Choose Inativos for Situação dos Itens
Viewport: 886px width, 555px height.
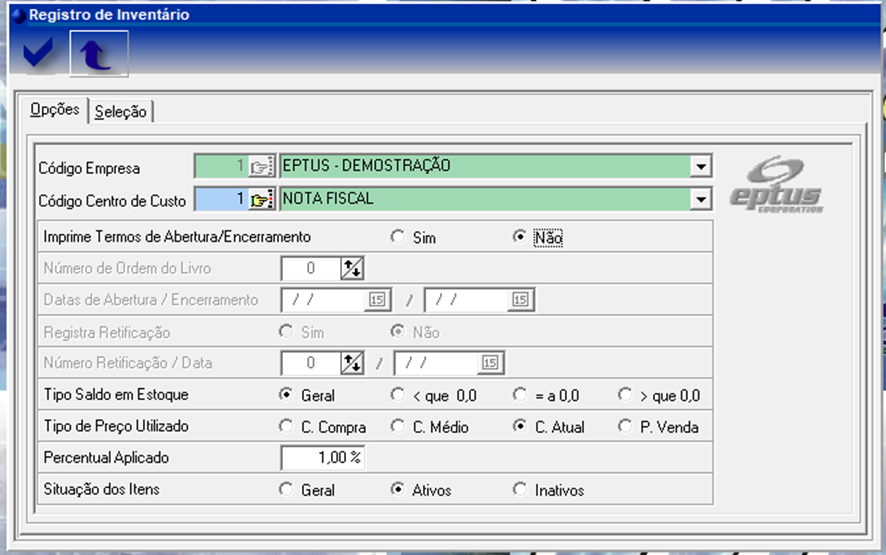[519, 490]
